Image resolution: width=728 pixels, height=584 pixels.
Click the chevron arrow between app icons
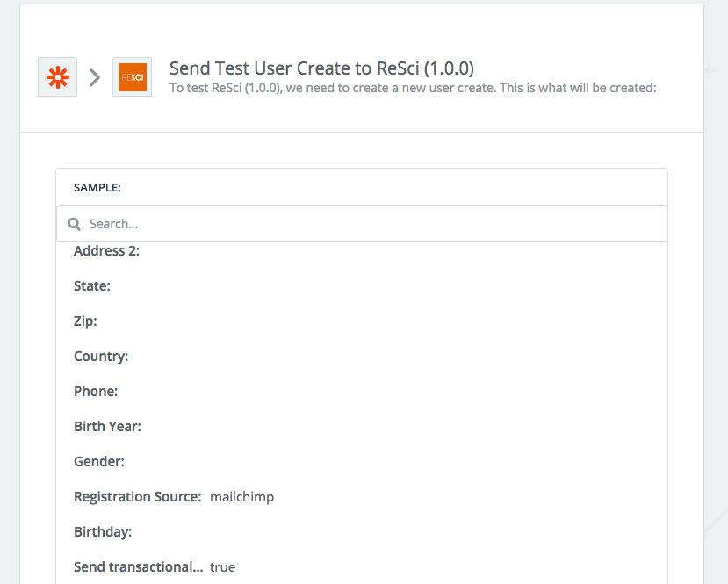coord(95,77)
